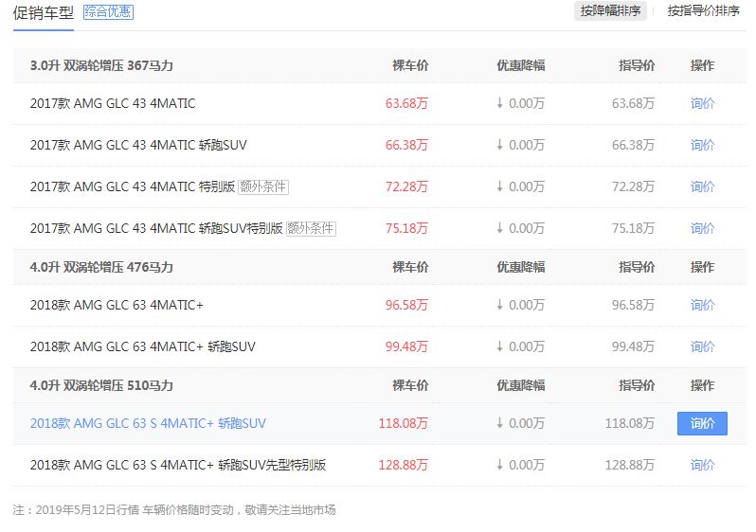Click red price 75.18万

point(406,228)
